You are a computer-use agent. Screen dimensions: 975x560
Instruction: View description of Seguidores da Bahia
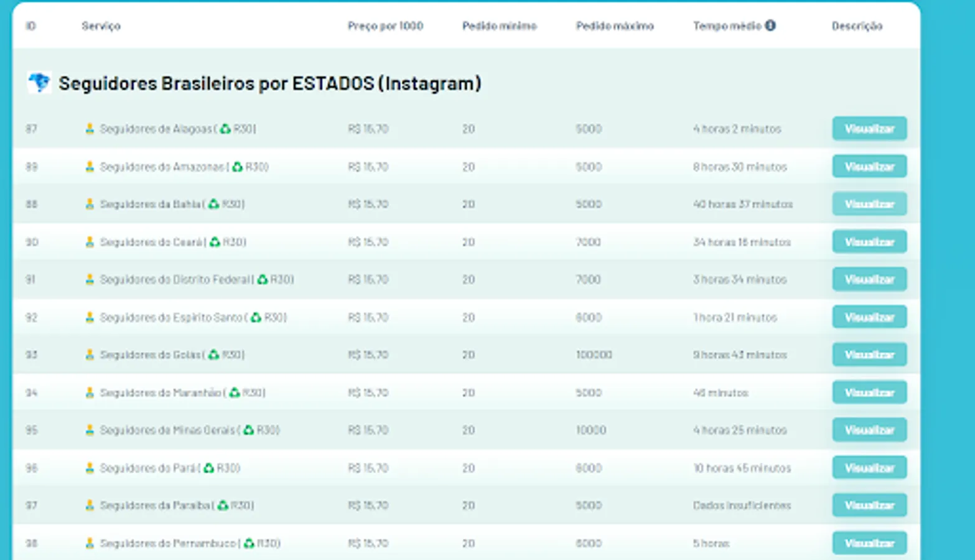tap(869, 204)
